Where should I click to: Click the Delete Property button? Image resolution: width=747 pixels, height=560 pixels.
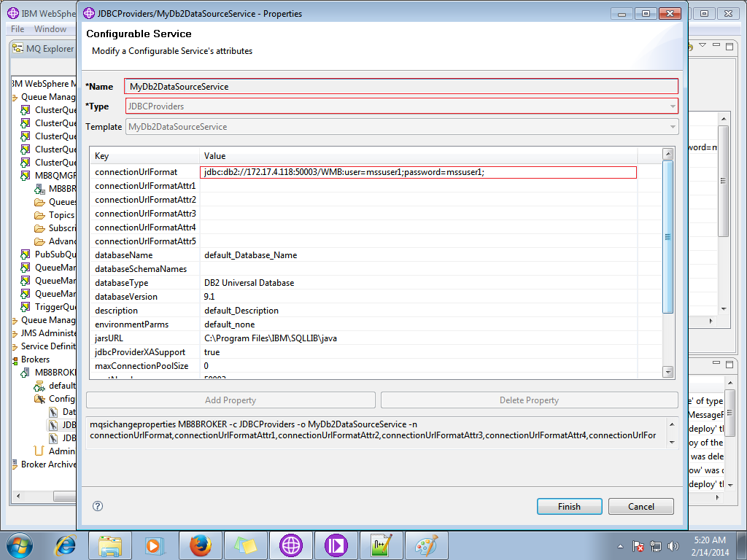coord(530,400)
